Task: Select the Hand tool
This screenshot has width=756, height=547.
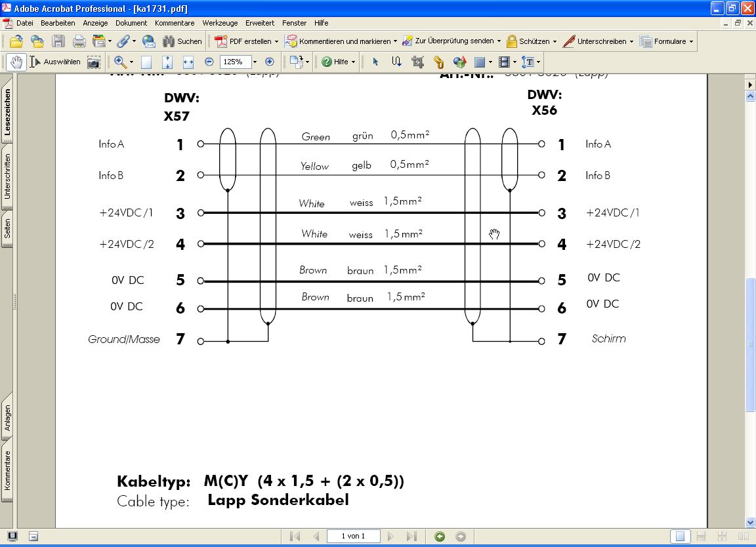Action: point(16,62)
